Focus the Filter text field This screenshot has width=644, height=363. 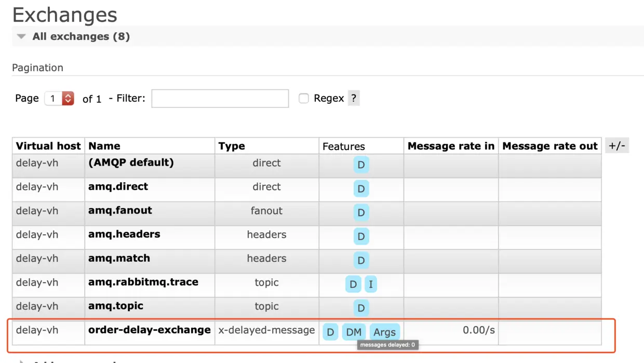(x=220, y=98)
